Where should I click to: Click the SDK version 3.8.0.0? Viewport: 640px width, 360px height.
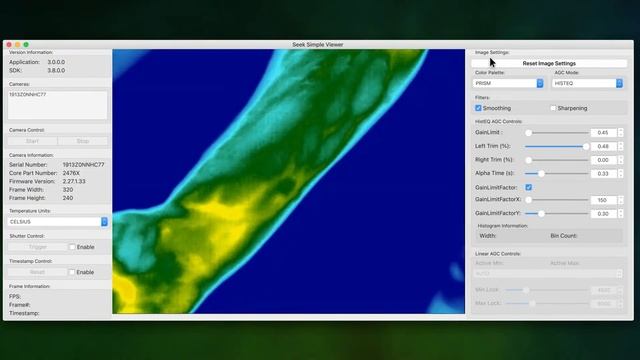coord(56,70)
